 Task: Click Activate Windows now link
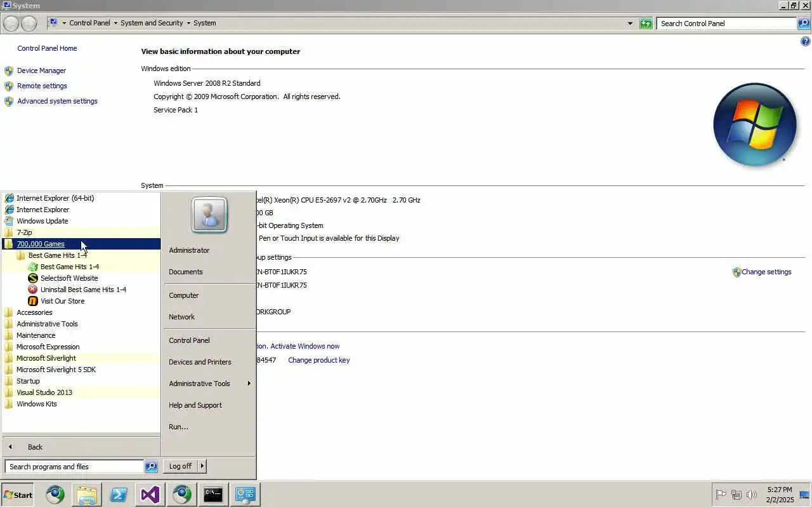[305, 346]
